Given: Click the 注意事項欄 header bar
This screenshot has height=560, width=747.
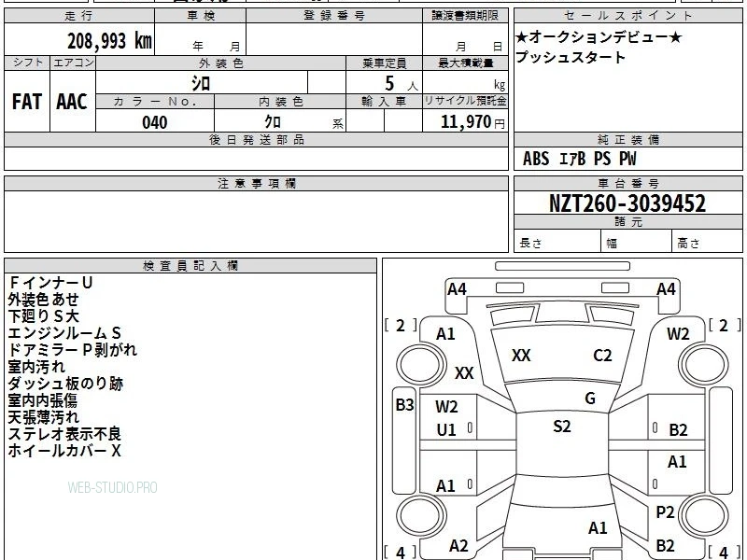Looking at the screenshot, I should [256, 183].
